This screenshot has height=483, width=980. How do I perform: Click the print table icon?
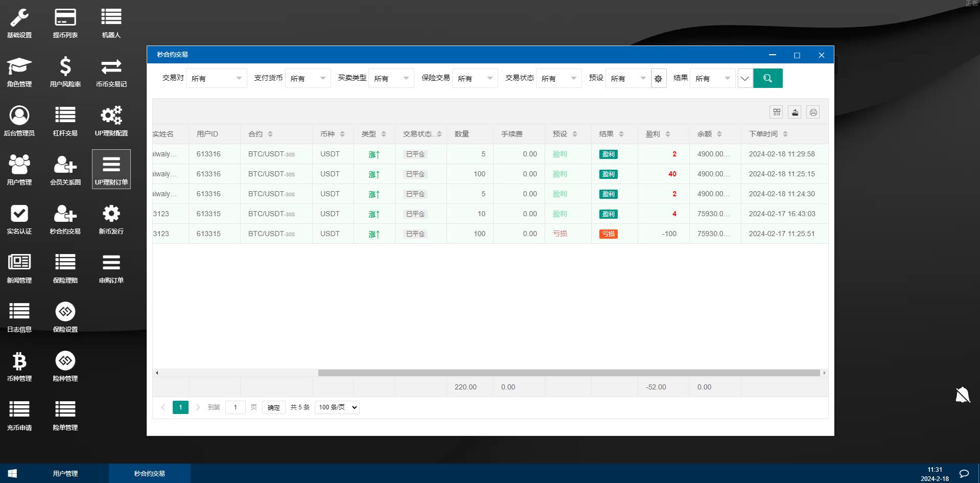click(813, 111)
